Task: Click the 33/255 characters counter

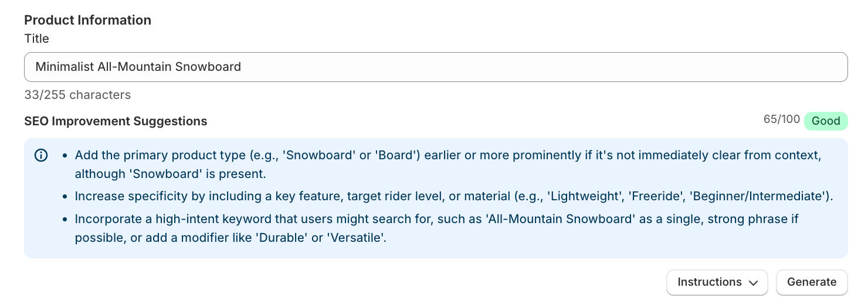Action: pos(77,95)
